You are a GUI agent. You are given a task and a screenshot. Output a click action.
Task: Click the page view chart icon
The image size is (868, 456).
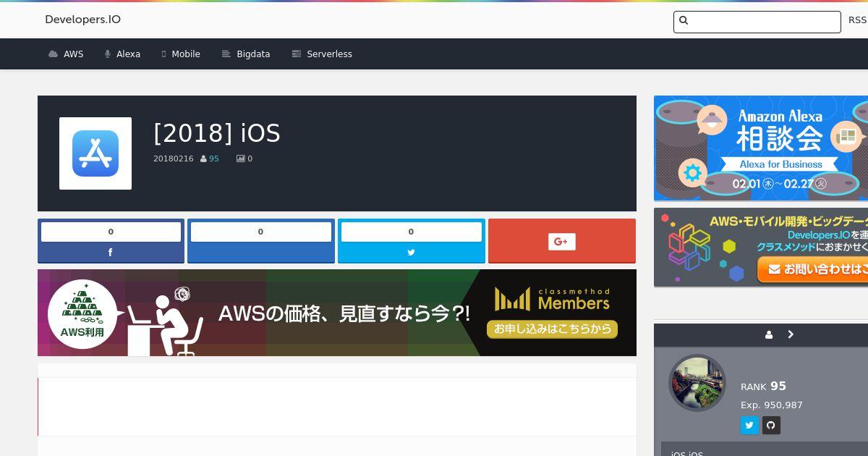pos(241,159)
